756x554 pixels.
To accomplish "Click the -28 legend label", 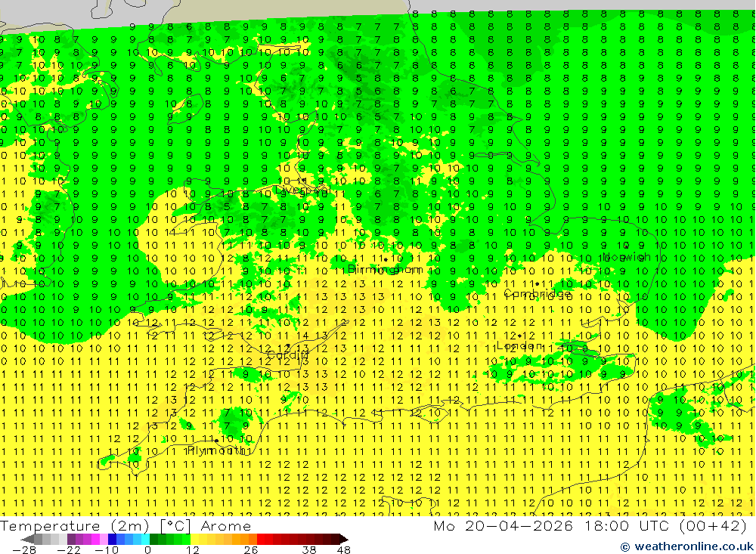I will click(24, 550).
